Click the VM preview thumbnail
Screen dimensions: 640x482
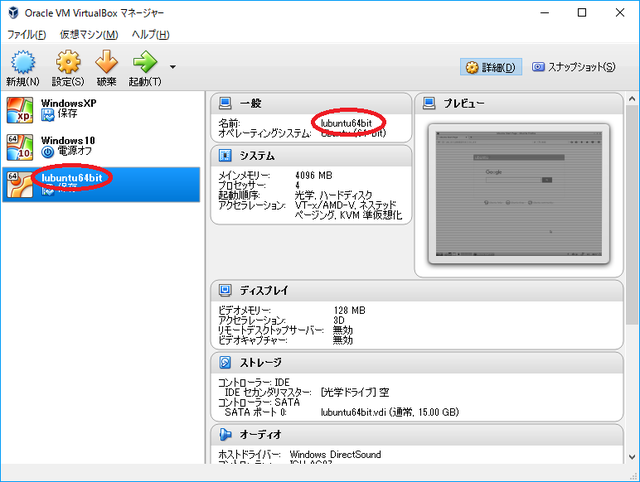519,192
